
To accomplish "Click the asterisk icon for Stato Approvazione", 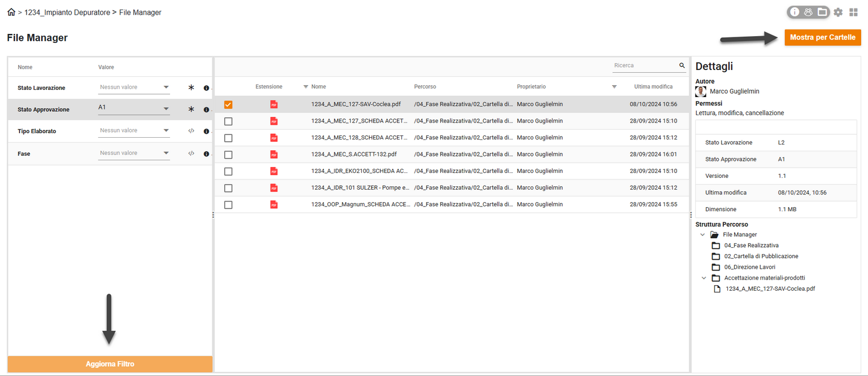I will (191, 110).
